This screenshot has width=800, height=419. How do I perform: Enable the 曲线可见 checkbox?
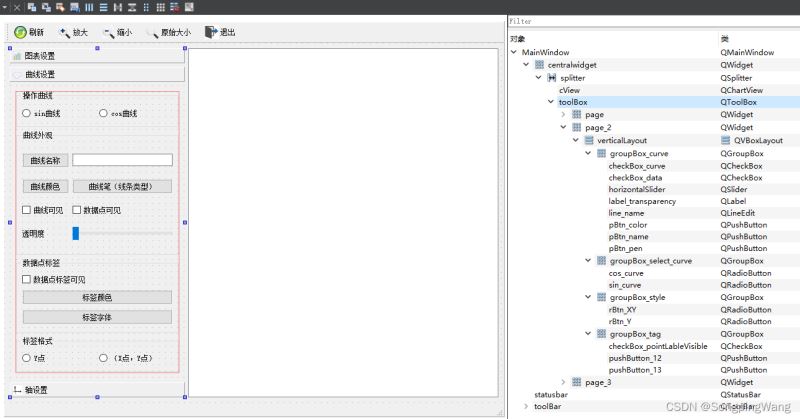(x=27, y=210)
